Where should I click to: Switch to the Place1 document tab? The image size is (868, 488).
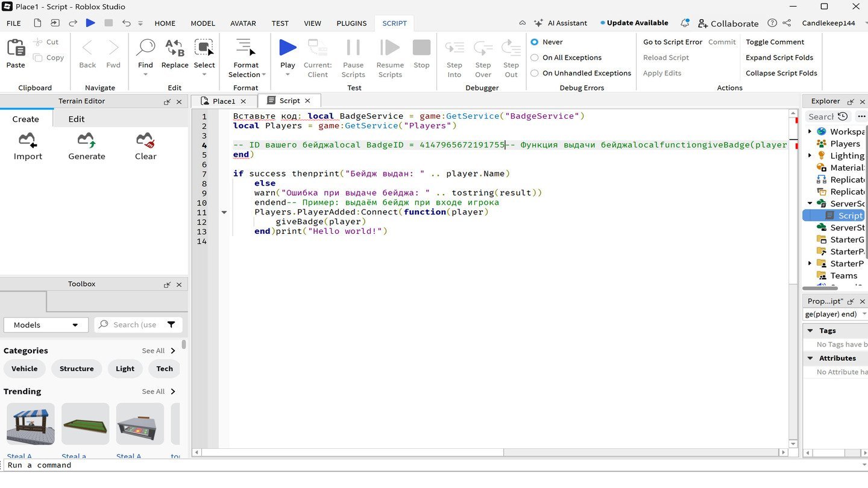click(224, 101)
